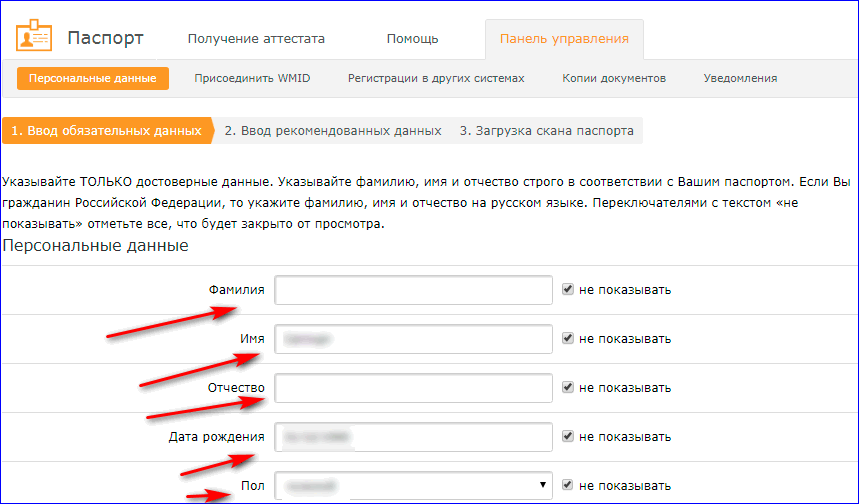Click the Passport ID card icon
This screenshot has width=859, height=504.
point(34,39)
